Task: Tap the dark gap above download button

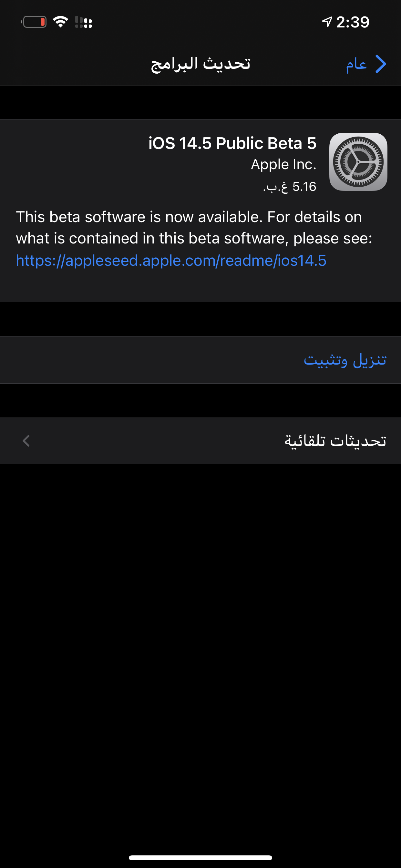Action: coord(200,319)
